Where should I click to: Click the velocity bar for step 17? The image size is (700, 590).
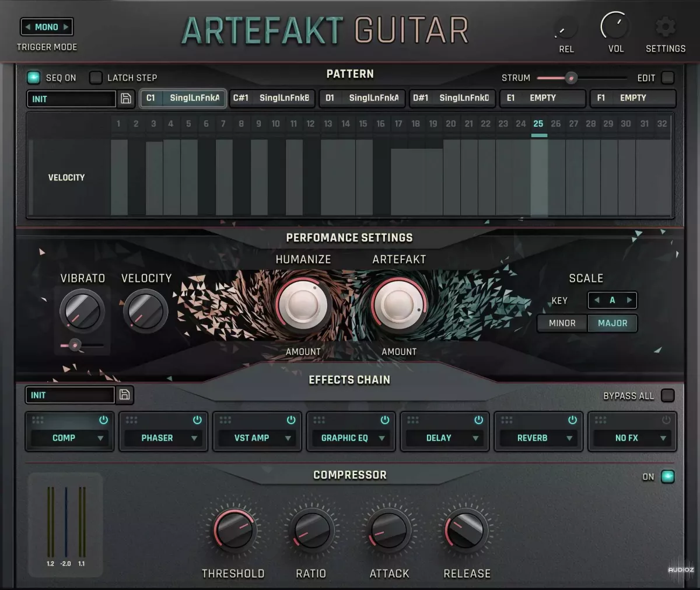399,181
